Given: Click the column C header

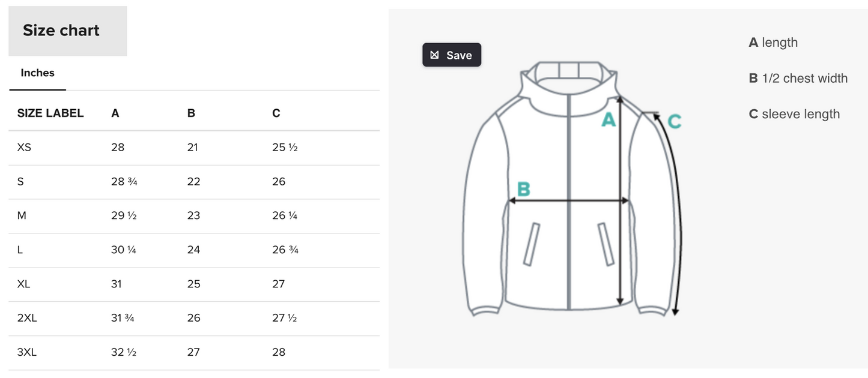Looking at the screenshot, I should (x=276, y=113).
